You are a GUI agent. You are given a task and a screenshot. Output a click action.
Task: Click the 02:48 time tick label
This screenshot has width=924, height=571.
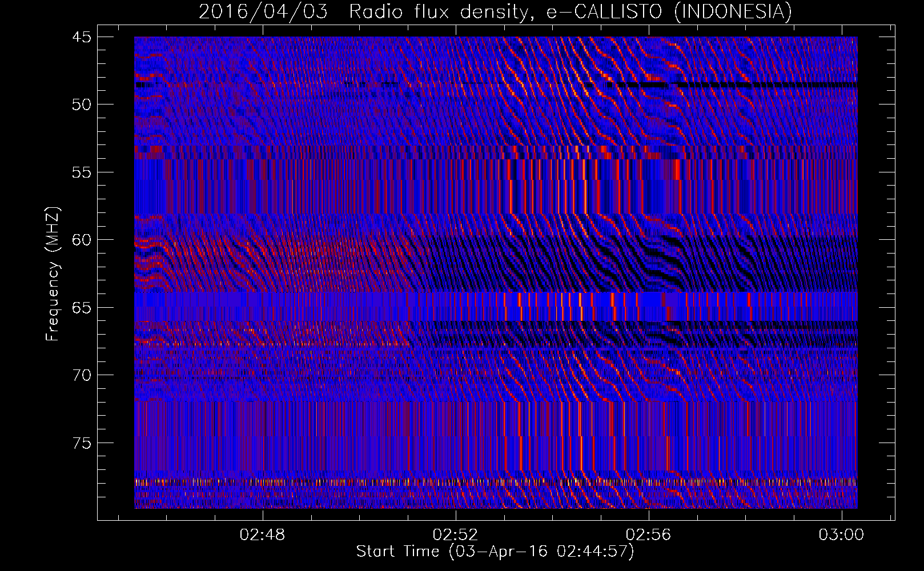pyautogui.click(x=263, y=535)
